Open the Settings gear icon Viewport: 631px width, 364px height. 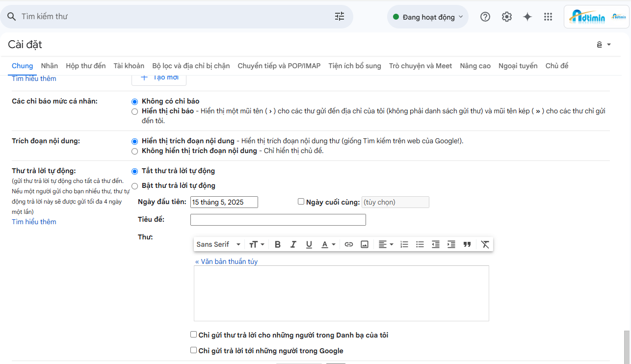pos(507,17)
